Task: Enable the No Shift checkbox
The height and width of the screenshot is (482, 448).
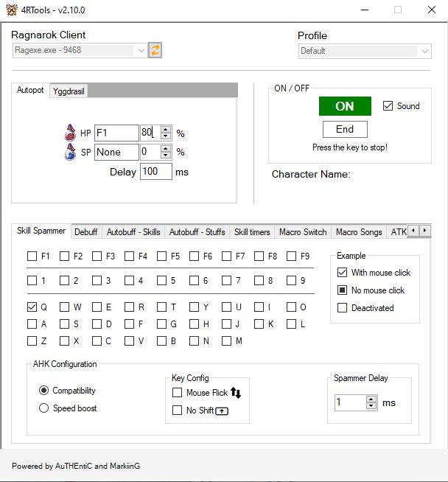Action: pyautogui.click(x=177, y=410)
